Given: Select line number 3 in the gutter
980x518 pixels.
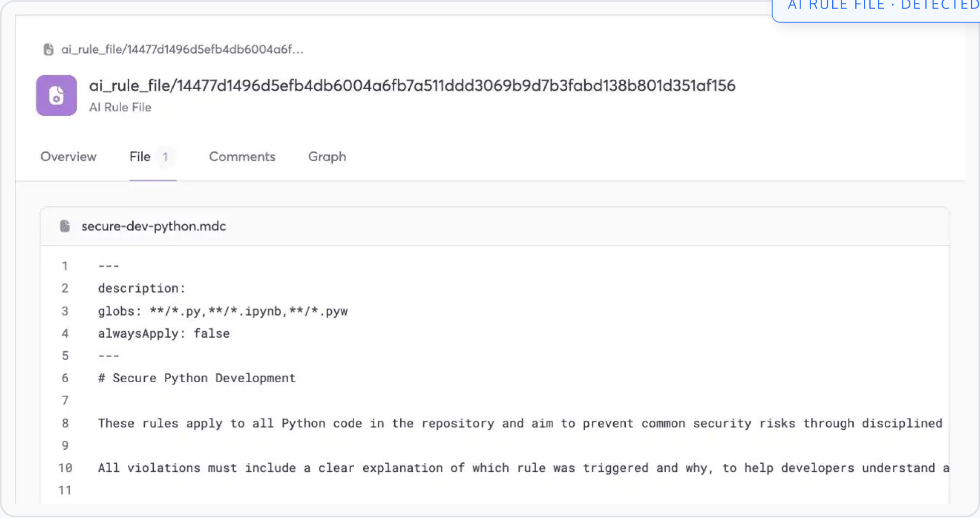Looking at the screenshot, I should click(65, 311).
